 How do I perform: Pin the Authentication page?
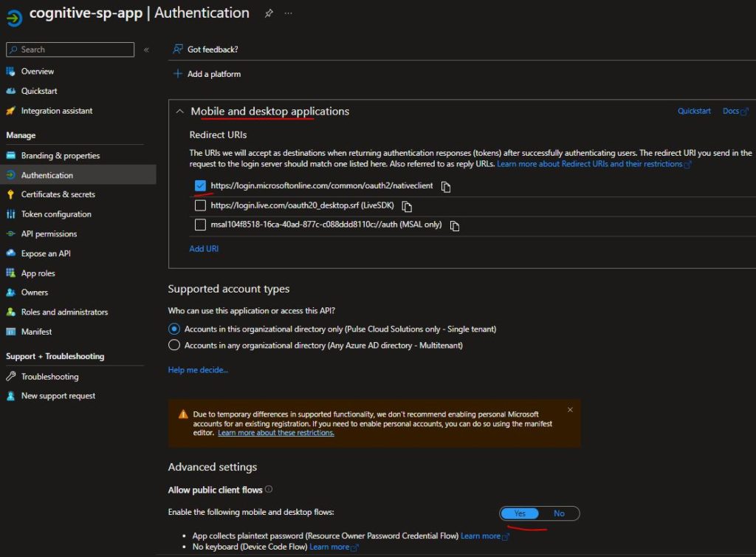(268, 13)
